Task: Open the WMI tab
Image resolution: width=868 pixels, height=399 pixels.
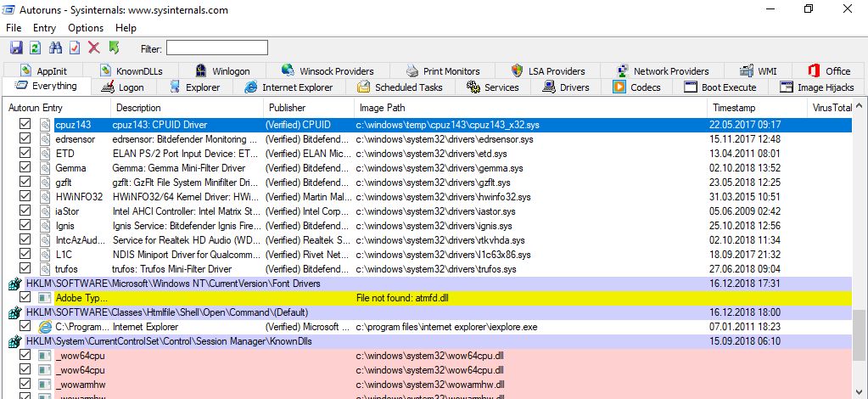Action: click(759, 71)
